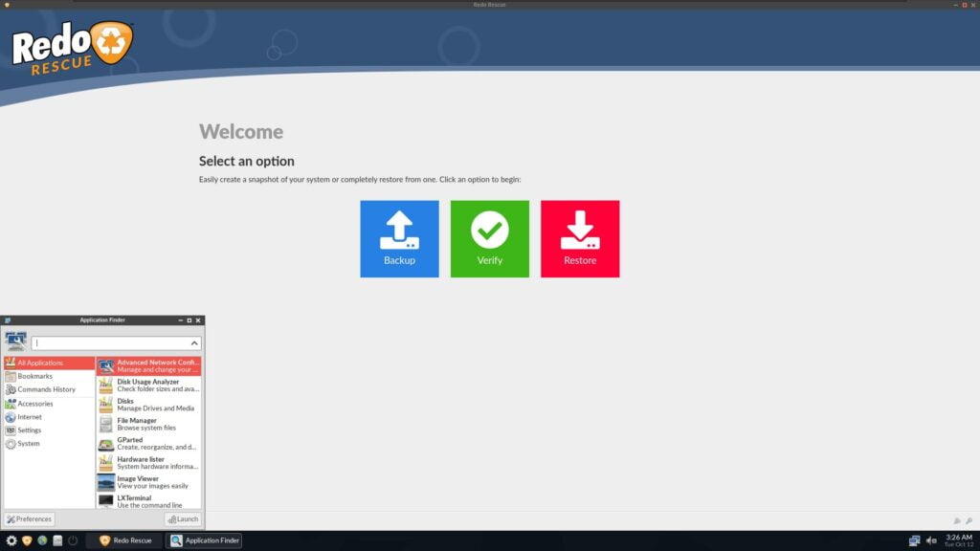Select the Accessories category
This screenshot has width=980, height=551.
(50, 404)
